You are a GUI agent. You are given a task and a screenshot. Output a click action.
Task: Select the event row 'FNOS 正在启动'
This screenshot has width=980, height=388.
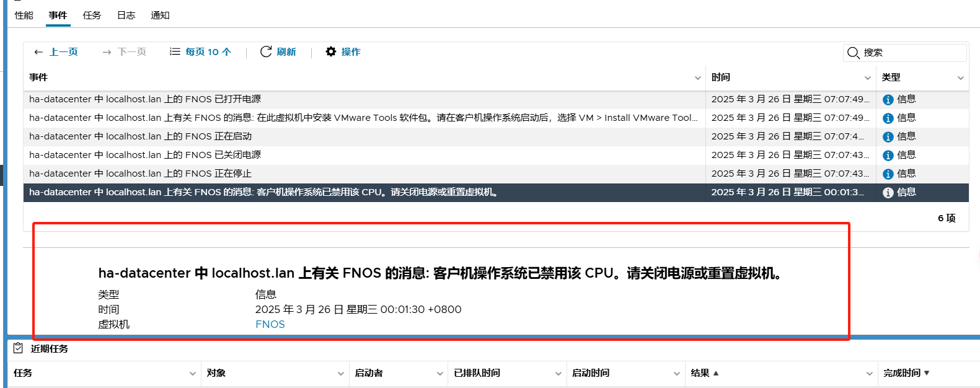click(x=496, y=136)
